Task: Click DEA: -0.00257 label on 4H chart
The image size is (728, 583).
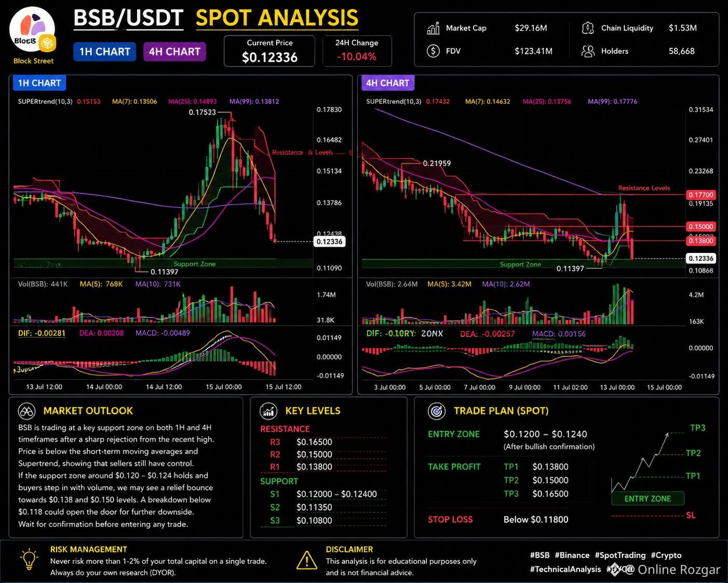Action: [x=487, y=334]
